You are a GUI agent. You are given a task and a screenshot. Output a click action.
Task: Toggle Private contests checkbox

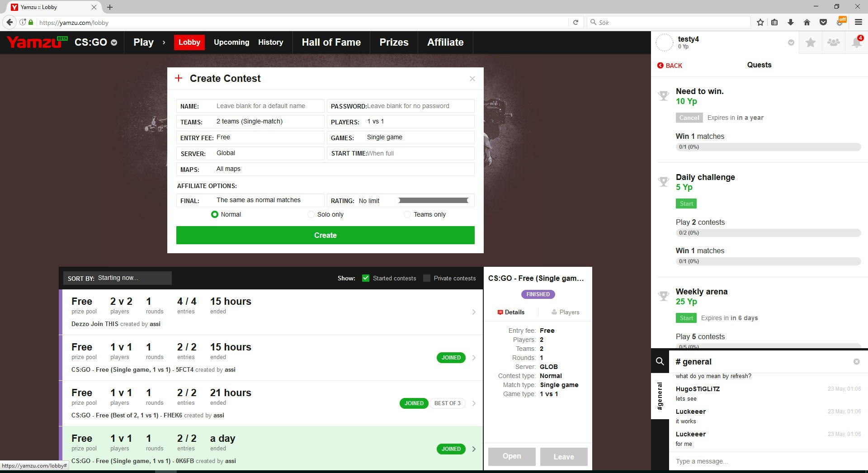coord(427,278)
